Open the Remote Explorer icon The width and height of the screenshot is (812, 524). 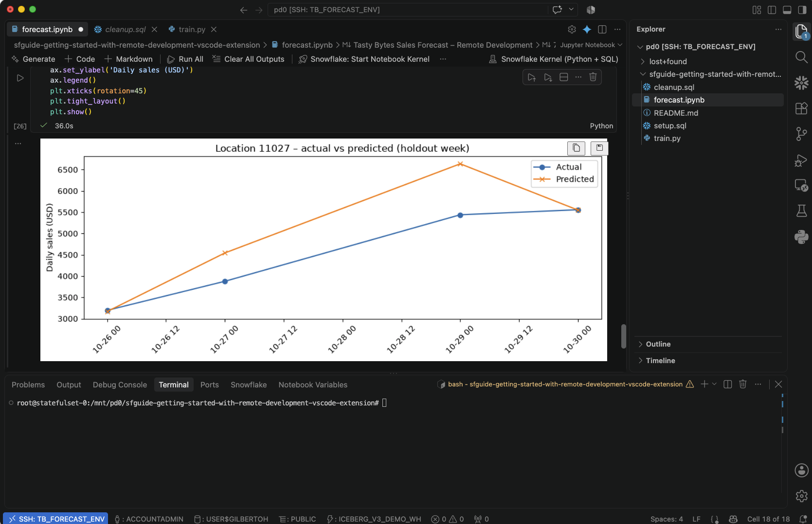click(801, 185)
